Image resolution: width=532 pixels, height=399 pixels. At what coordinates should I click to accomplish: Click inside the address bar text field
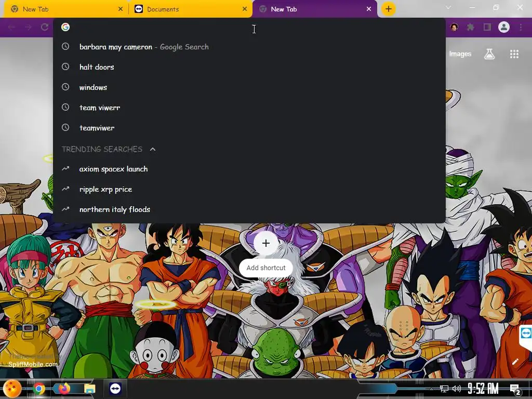255,27
